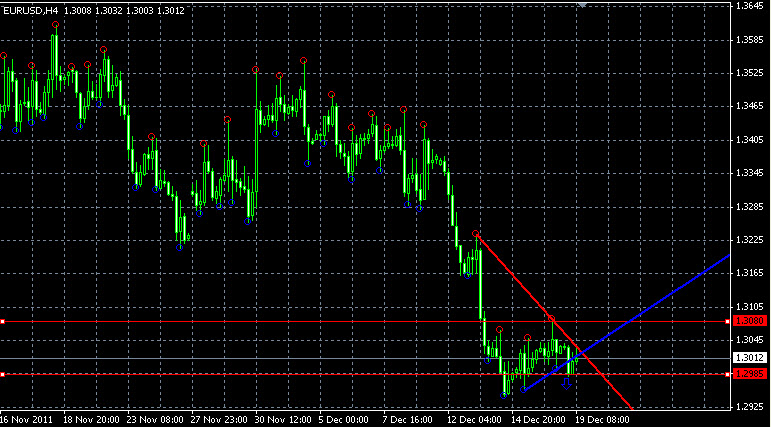Click the 27 Nov 23:00 time label
The image size is (772, 427).
[220, 420]
